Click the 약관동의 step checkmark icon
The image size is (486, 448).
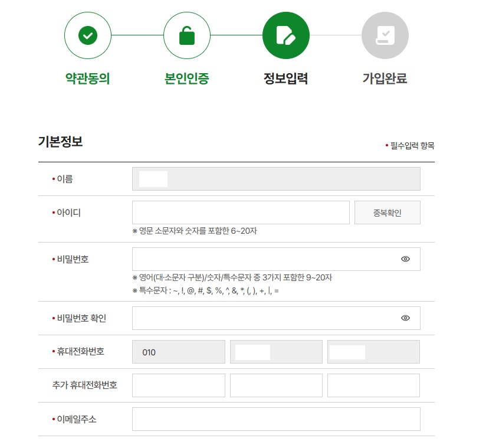tap(88, 35)
